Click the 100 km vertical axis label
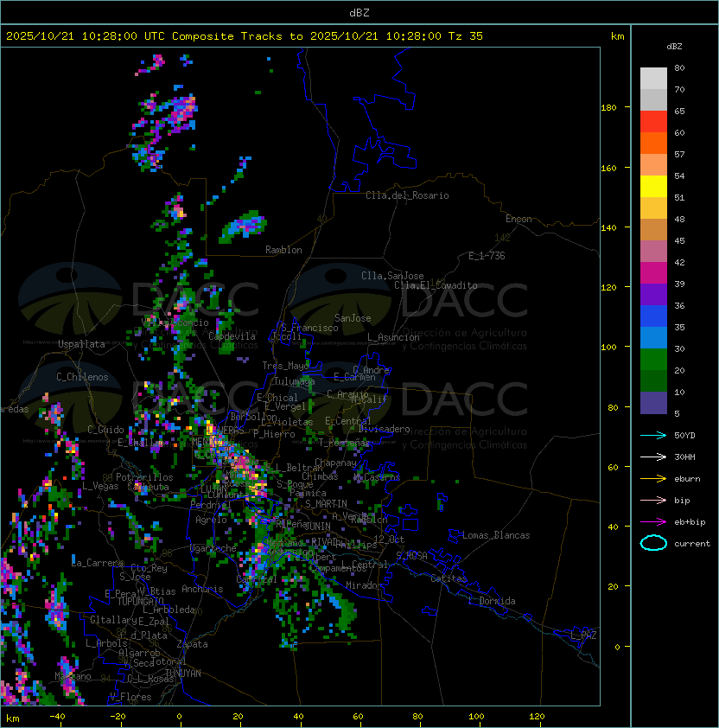 coord(608,347)
